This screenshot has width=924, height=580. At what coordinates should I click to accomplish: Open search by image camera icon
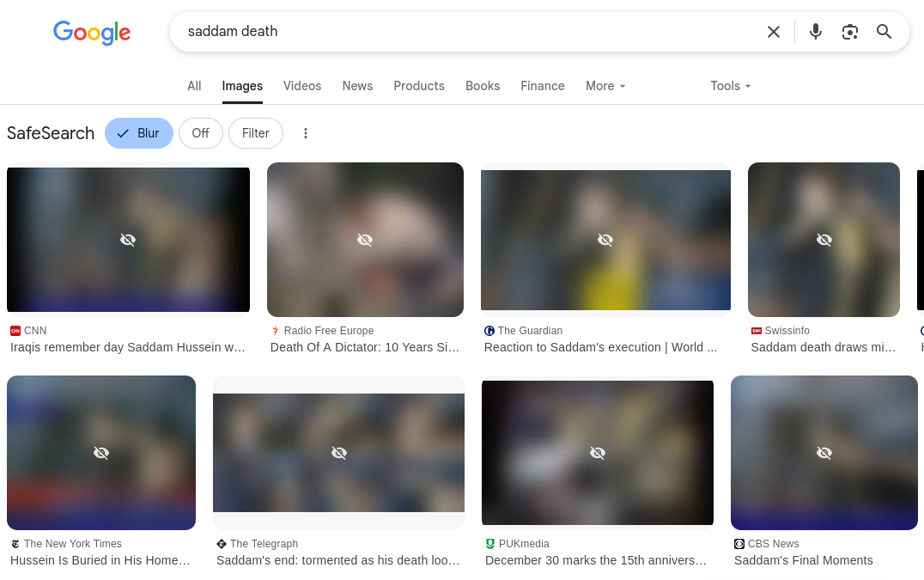click(850, 32)
